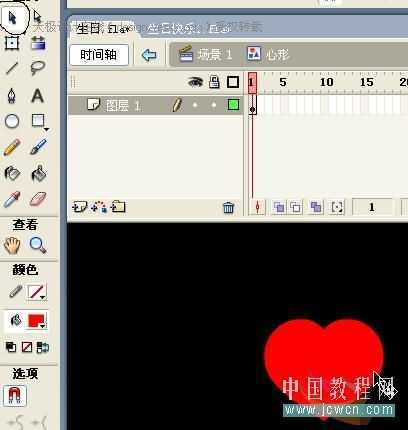Select the Eraser tool

tap(38, 199)
